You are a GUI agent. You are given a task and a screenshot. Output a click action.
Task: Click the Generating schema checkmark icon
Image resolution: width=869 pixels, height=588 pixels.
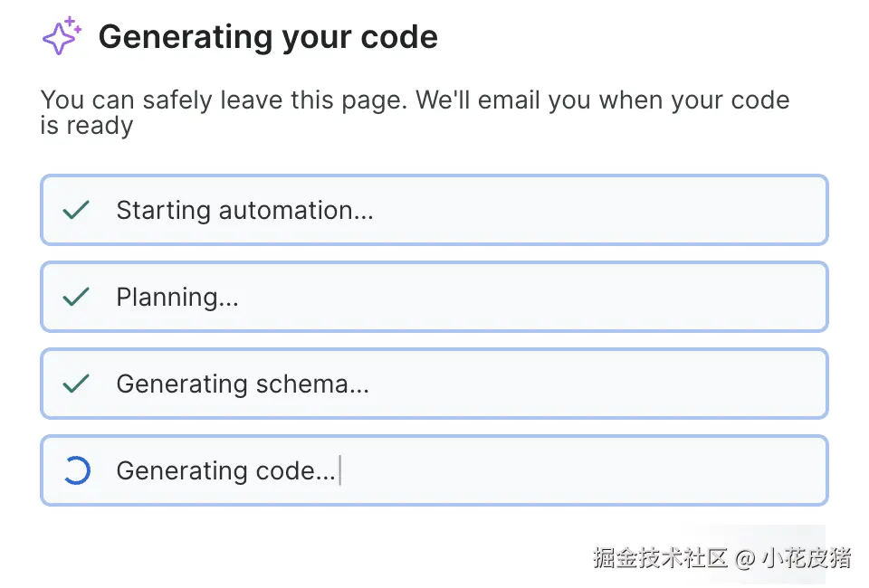coord(76,384)
